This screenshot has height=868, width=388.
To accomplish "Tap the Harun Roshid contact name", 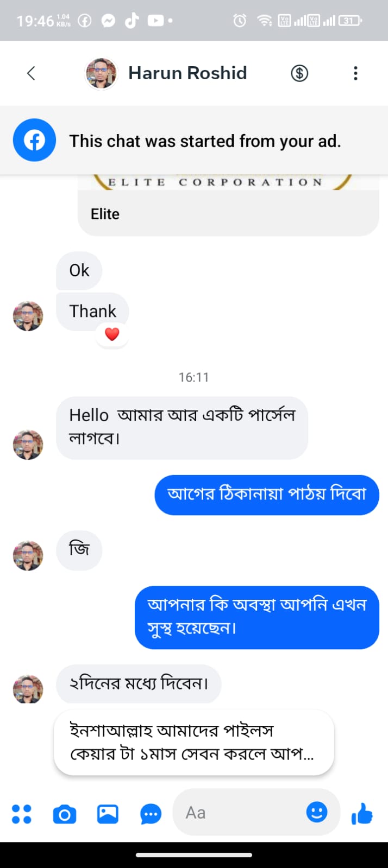I will click(187, 73).
